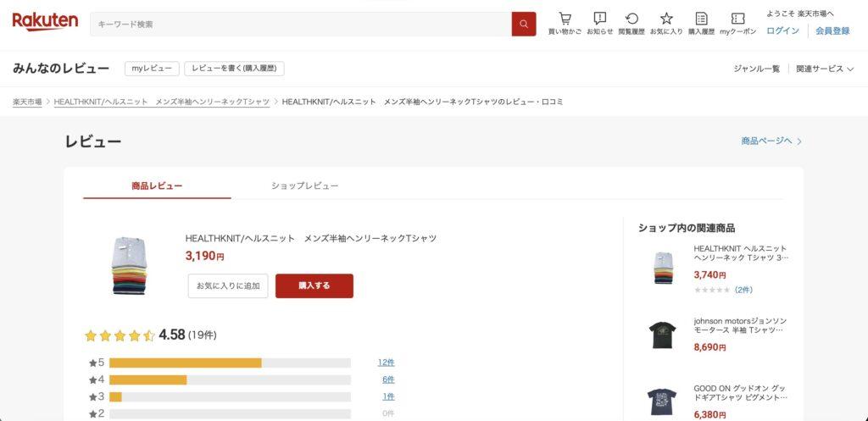Filter by 5-star rating bar
868x421 pixels.
tap(229, 363)
